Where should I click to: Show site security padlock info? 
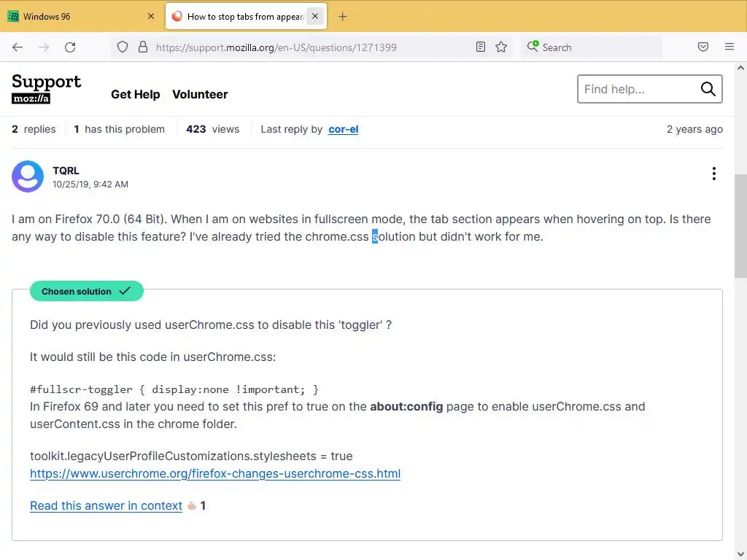click(142, 47)
